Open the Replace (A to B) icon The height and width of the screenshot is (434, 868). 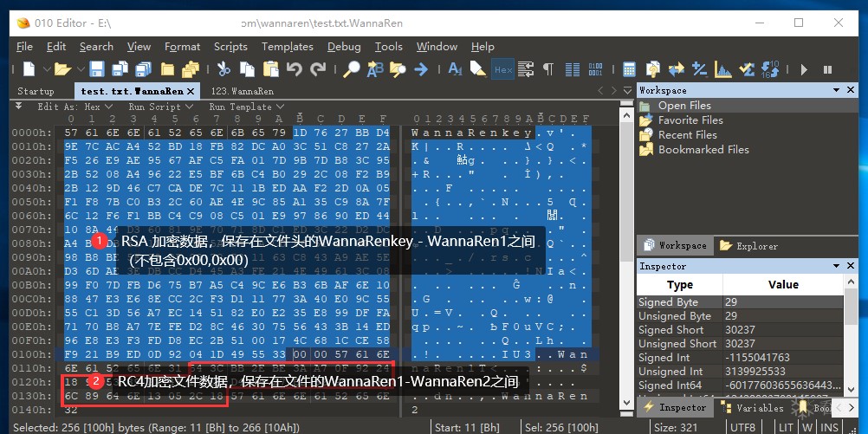[375, 69]
